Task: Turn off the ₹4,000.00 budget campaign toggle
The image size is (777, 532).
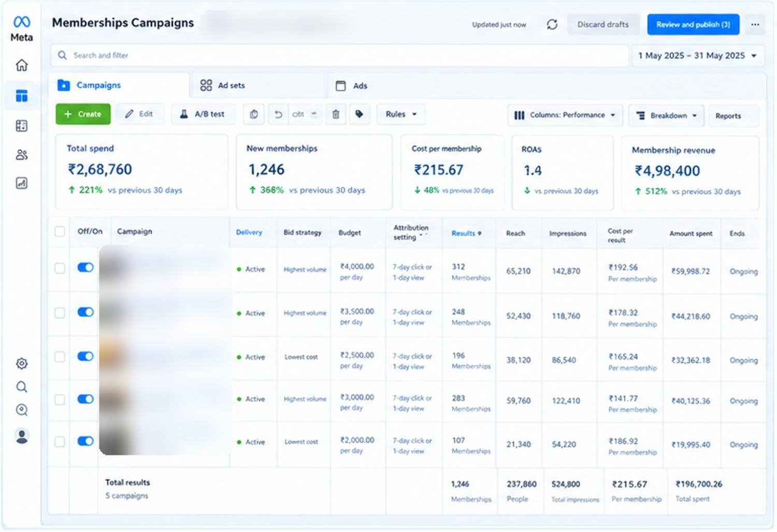Action: pos(85,267)
